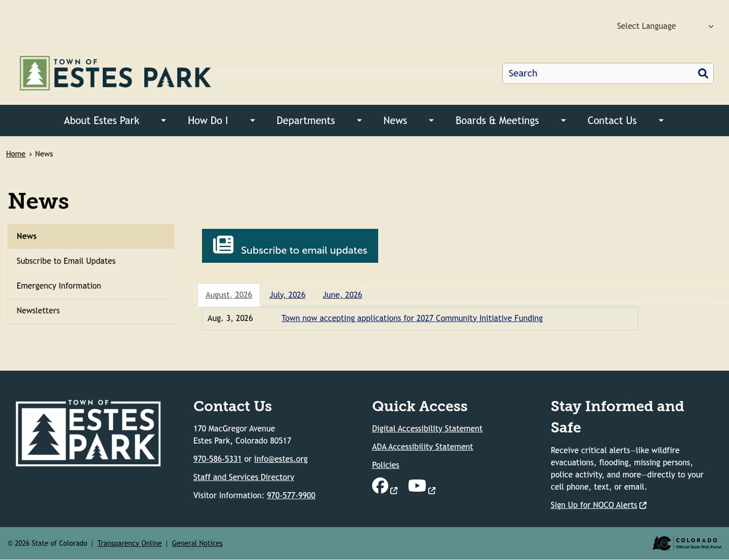Open Boards & Meetings in the navigation bar
This screenshot has height=560, width=729.
[x=497, y=121]
